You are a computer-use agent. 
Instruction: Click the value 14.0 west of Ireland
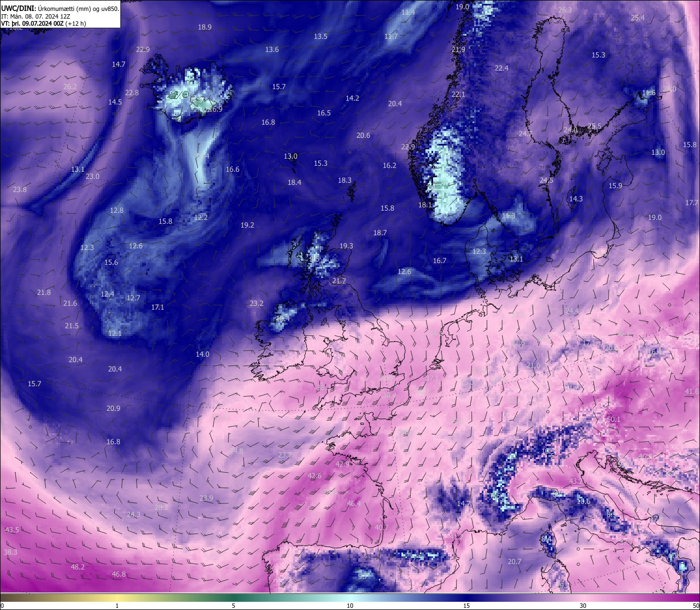tap(202, 354)
